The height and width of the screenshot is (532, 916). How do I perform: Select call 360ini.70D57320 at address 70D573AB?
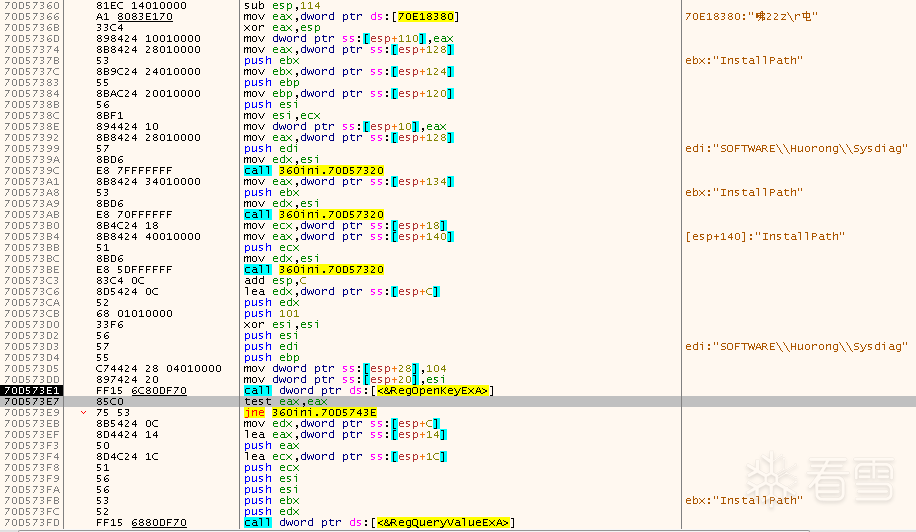coord(314,215)
